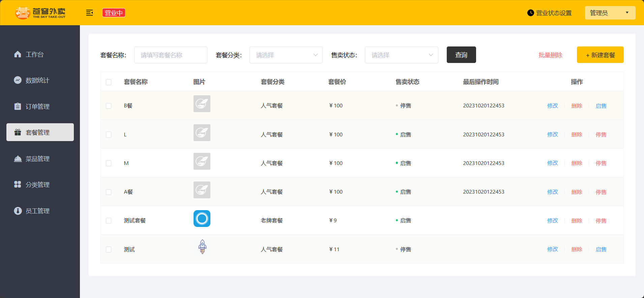The width and height of the screenshot is (644, 298).
Task: Click the home icon beside 工作台
Action: [18, 54]
